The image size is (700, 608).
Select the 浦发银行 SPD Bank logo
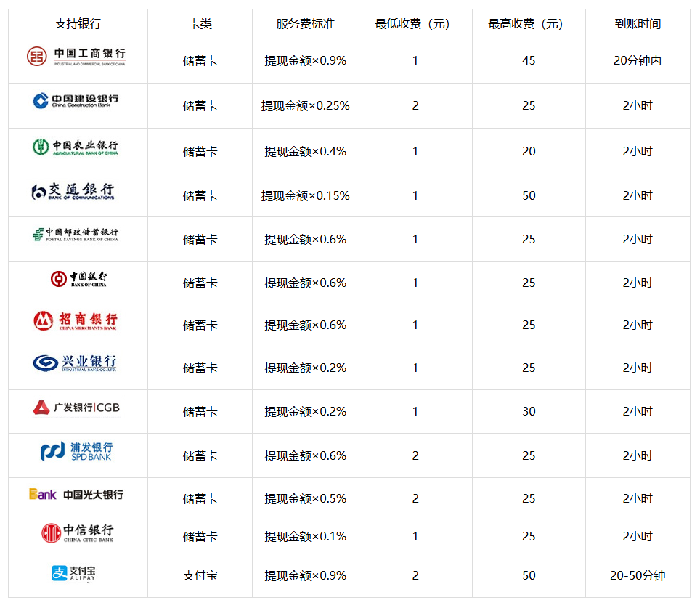click(x=76, y=452)
